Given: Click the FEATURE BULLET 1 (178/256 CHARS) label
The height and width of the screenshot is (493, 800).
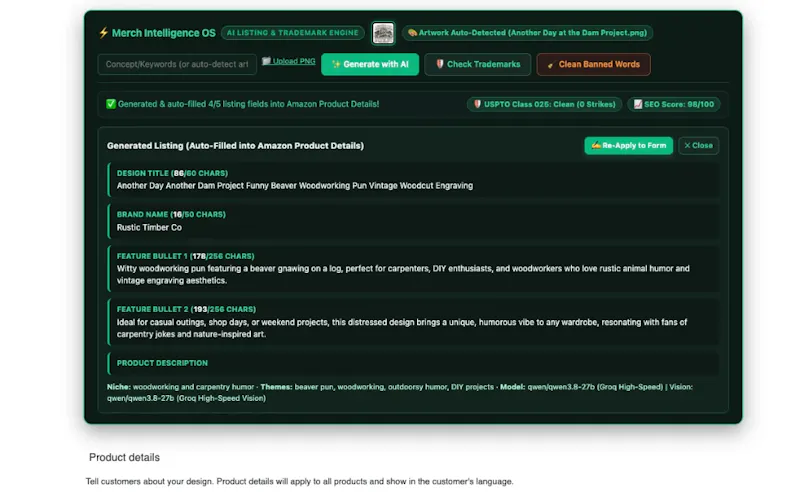Looking at the screenshot, I should click(186, 256).
